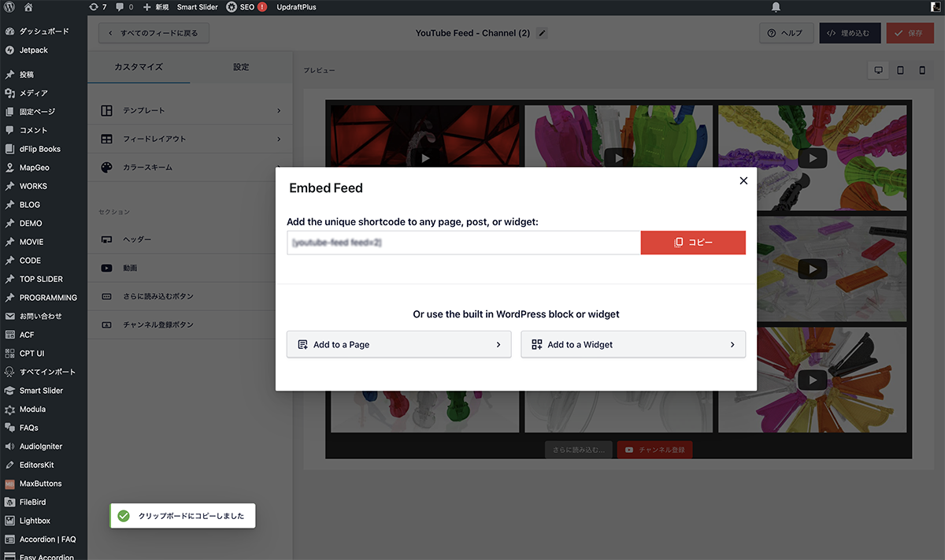Select the desktop preview icon
The image size is (945, 560).
point(878,70)
